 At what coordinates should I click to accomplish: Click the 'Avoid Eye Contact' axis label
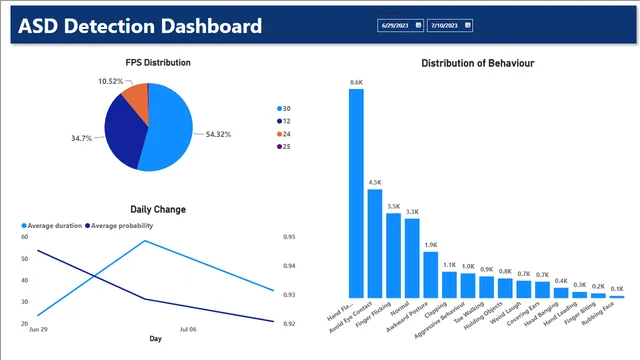pyautogui.click(x=351, y=317)
